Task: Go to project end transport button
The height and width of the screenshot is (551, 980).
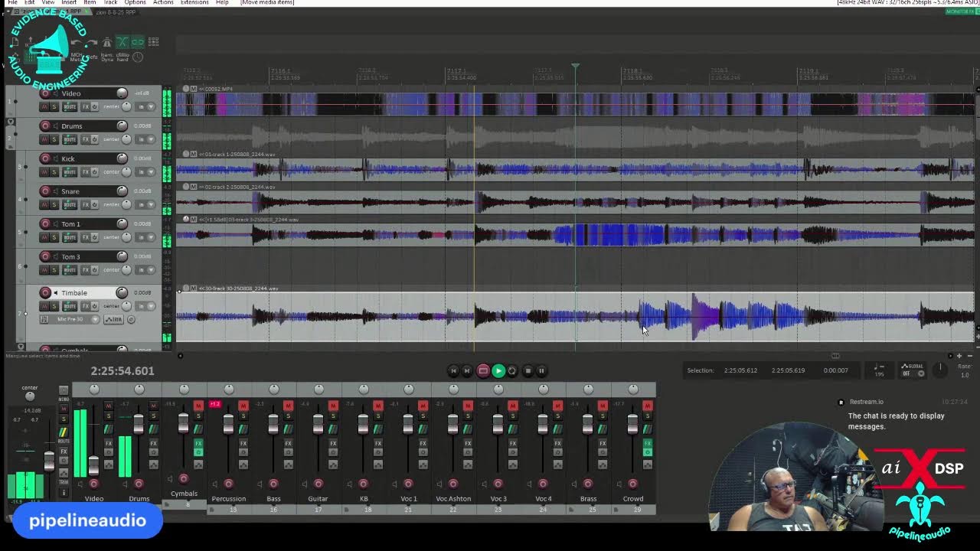Action: [467, 370]
